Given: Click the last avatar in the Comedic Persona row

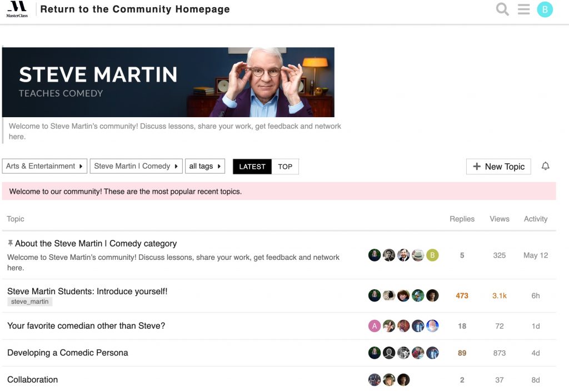Looking at the screenshot, I should click(x=432, y=353).
